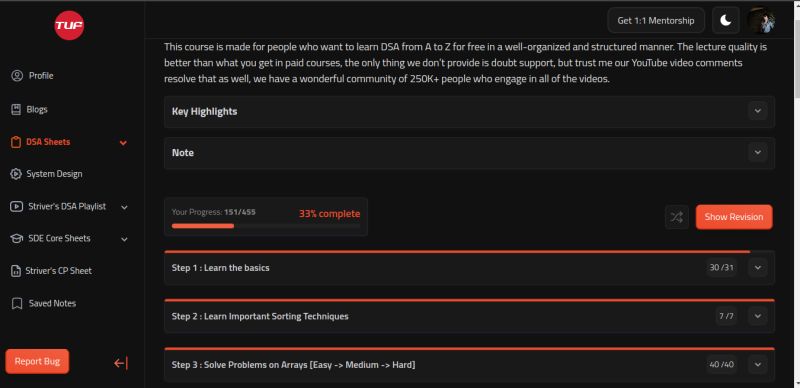Click the Striver's CP Sheet file icon
800x388 pixels.
(x=16, y=271)
